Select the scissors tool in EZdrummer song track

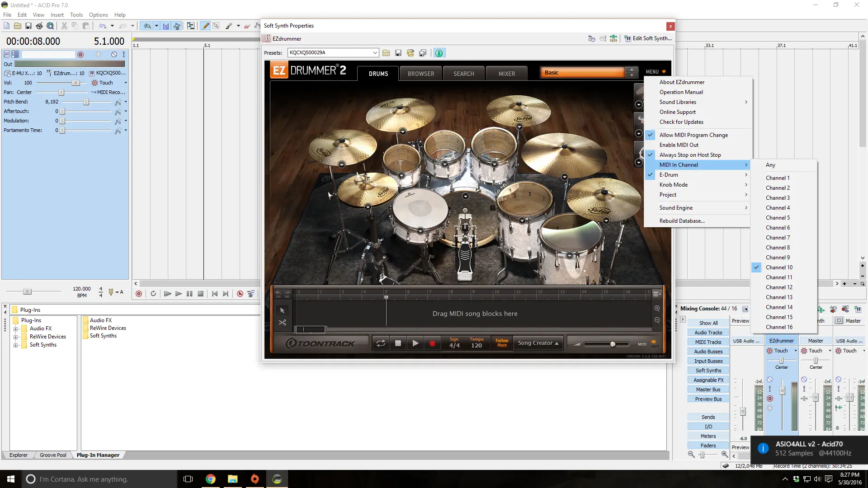point(283,323)
